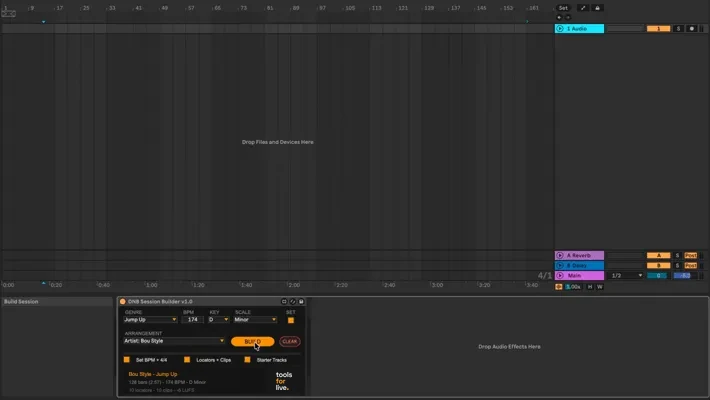The width and height of the screenshot is (710, 400).
Task: Click the 1:00 mark on the time ruler
Action: pyautogui.click(x=151, y=285)
